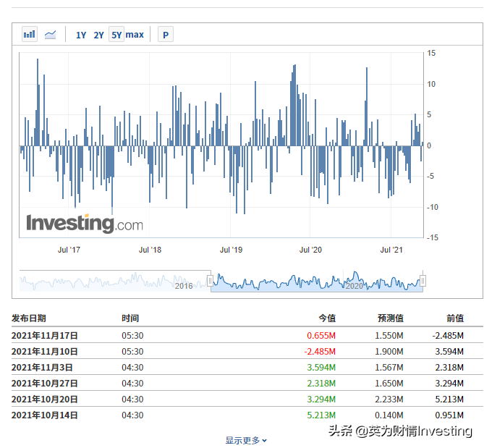Screen dimensions: 484x448
Task: Select the 2021年11月17日 release row
Action: [45, 335]
